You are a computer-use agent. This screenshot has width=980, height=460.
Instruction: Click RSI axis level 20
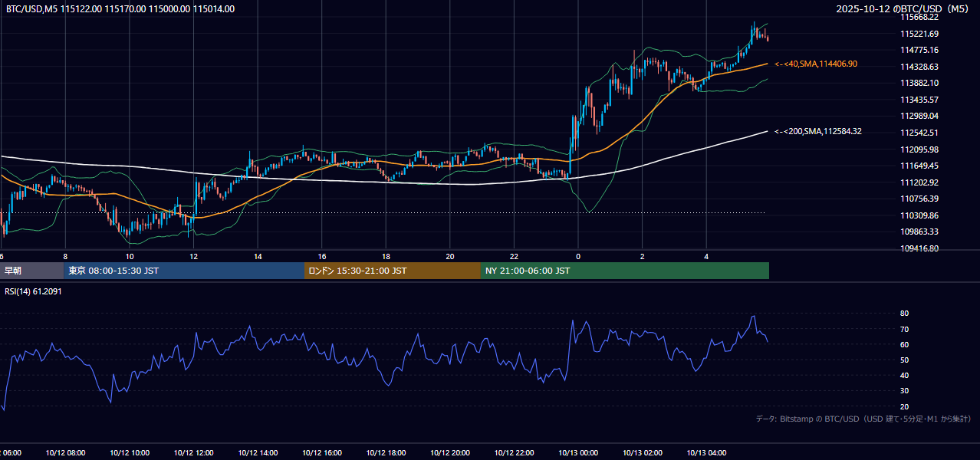(904, 406)
